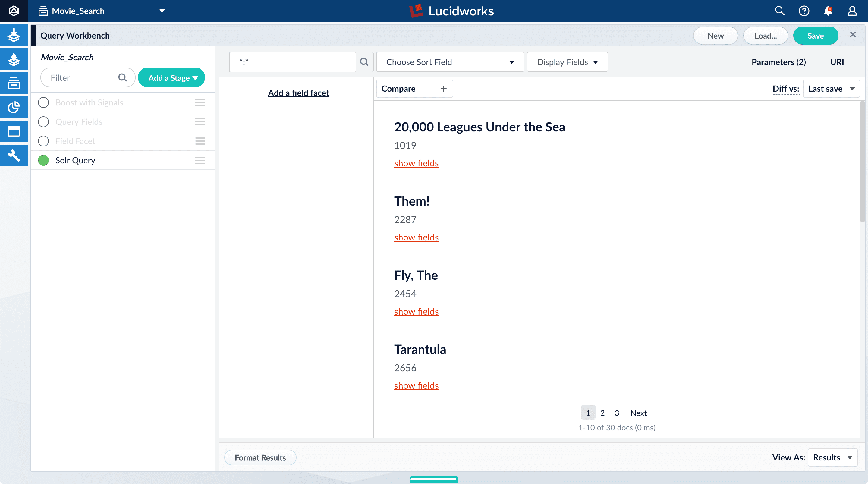The height and width of the screenshot is (484, 868).
Task: Open the help question mark icon
Action: (x=804, y=11)
